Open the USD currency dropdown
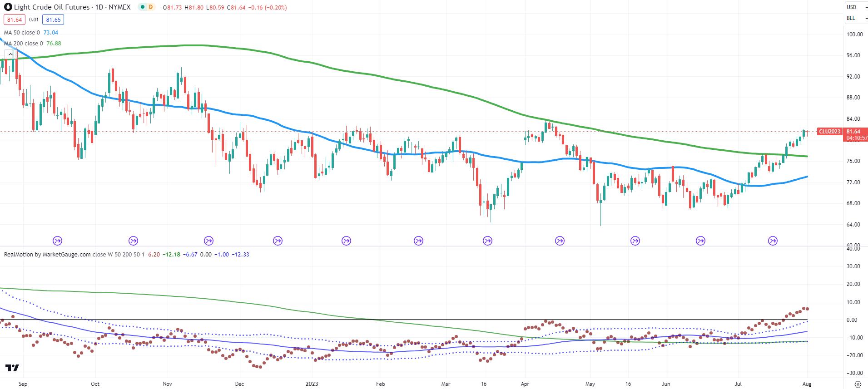The image size is (868, 389). point(855,7)
